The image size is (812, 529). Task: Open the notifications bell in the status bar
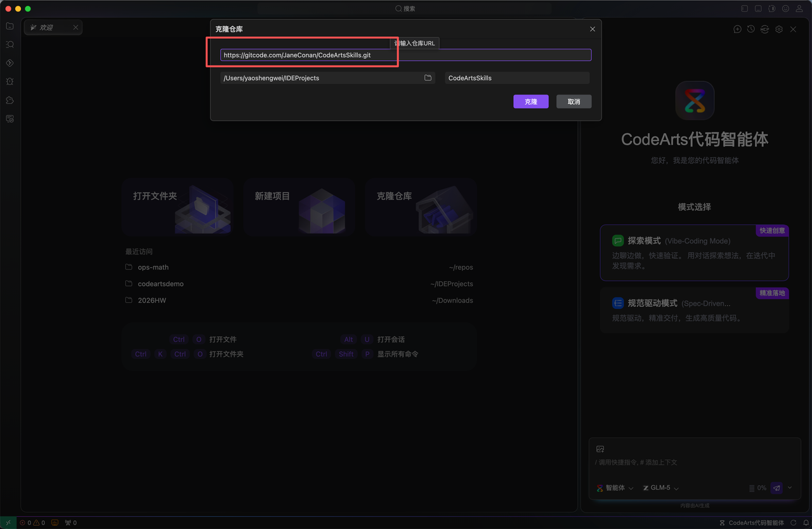coord(806,523)
